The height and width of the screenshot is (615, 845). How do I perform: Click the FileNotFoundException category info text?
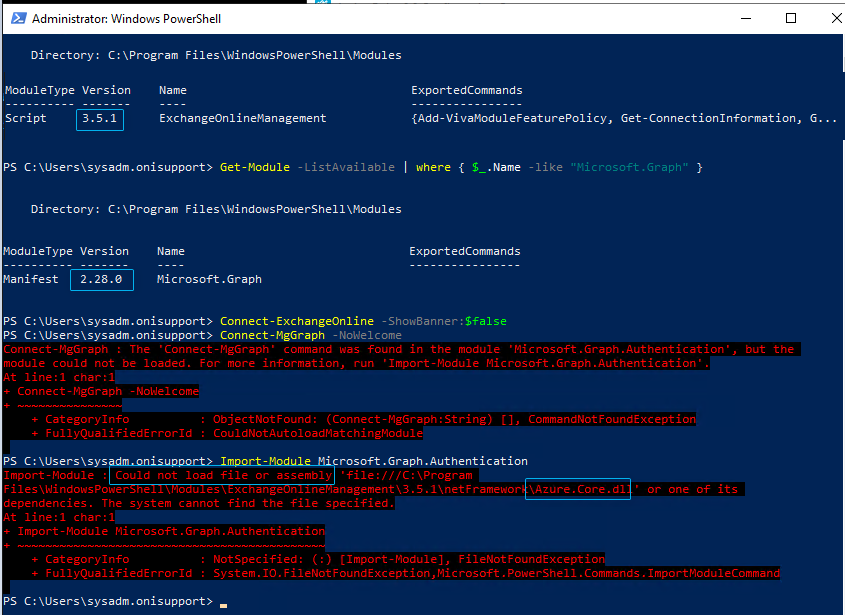tap(531, 559)
